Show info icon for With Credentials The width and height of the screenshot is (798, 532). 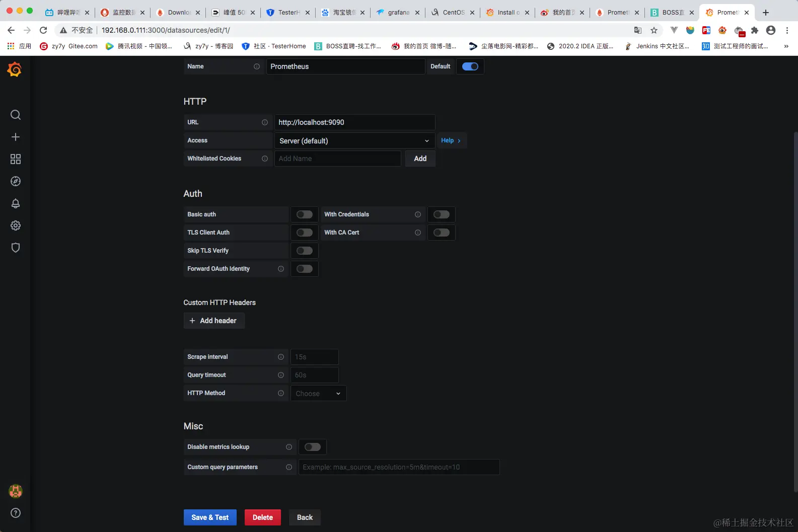point(418,214)
